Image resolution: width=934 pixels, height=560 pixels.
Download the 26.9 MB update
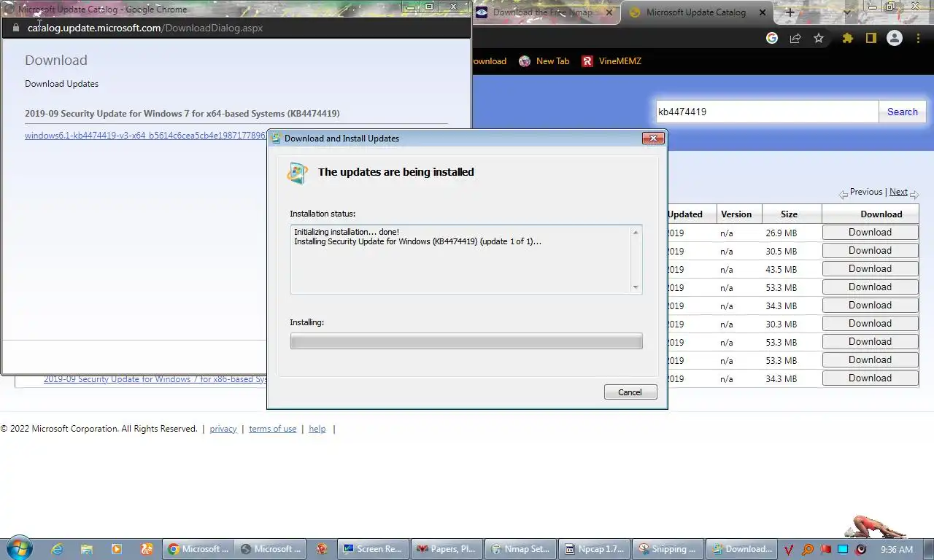click(870, 233)
